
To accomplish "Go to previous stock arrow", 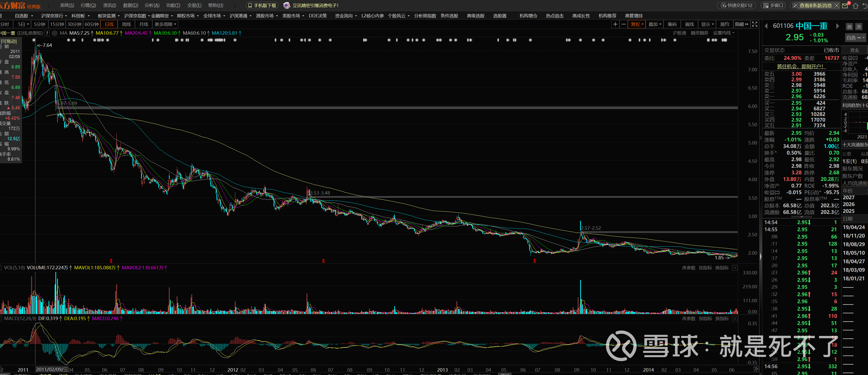I will tap(766, 26).
